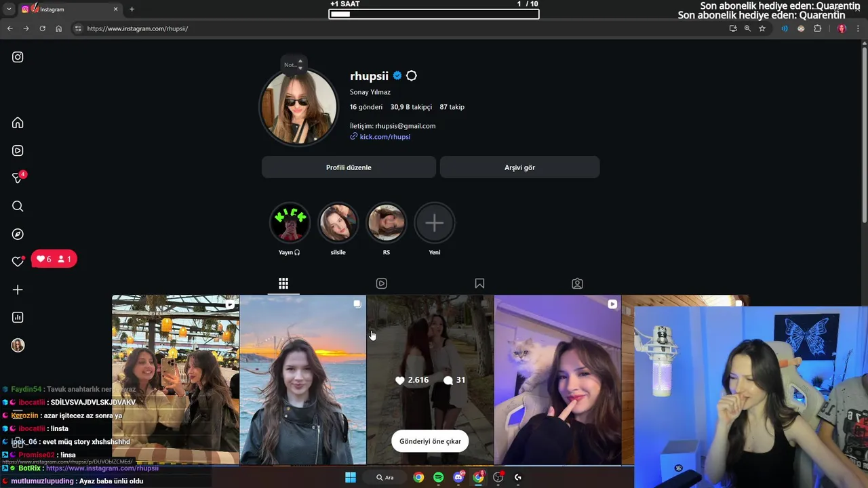Create new post with plus icon
The image size is (868, 488).
(x=18, y=289)
